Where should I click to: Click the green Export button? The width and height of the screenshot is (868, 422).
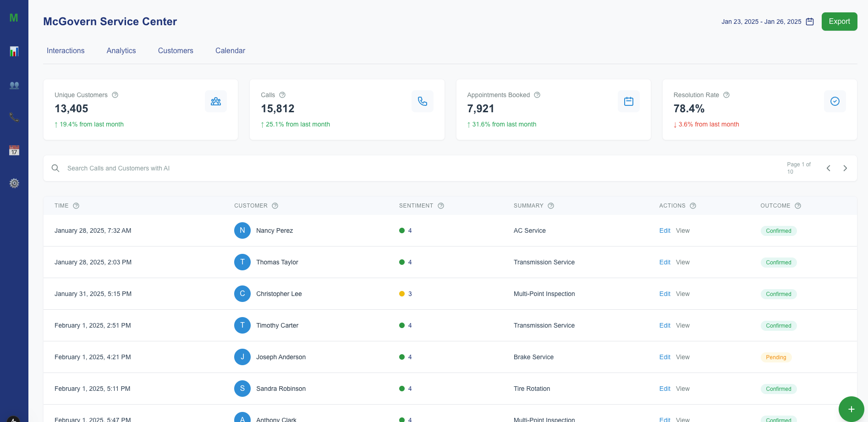839,22
